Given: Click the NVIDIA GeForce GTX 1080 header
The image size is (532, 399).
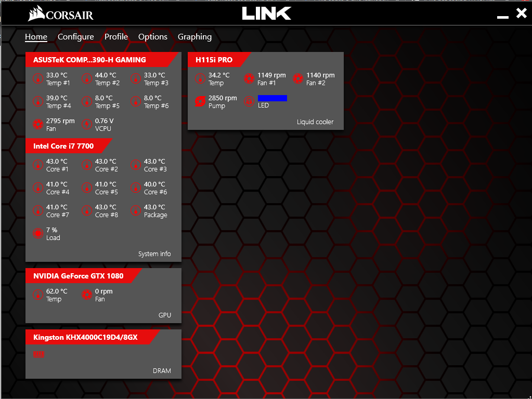Looking at the screenshot, I should coord(83,276).
